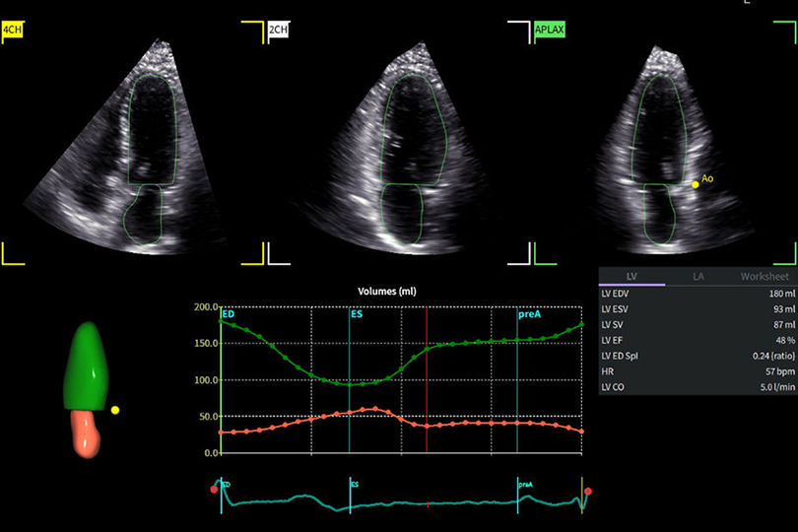
Task: Select the APLAX view label
Action: click(549, 30)
